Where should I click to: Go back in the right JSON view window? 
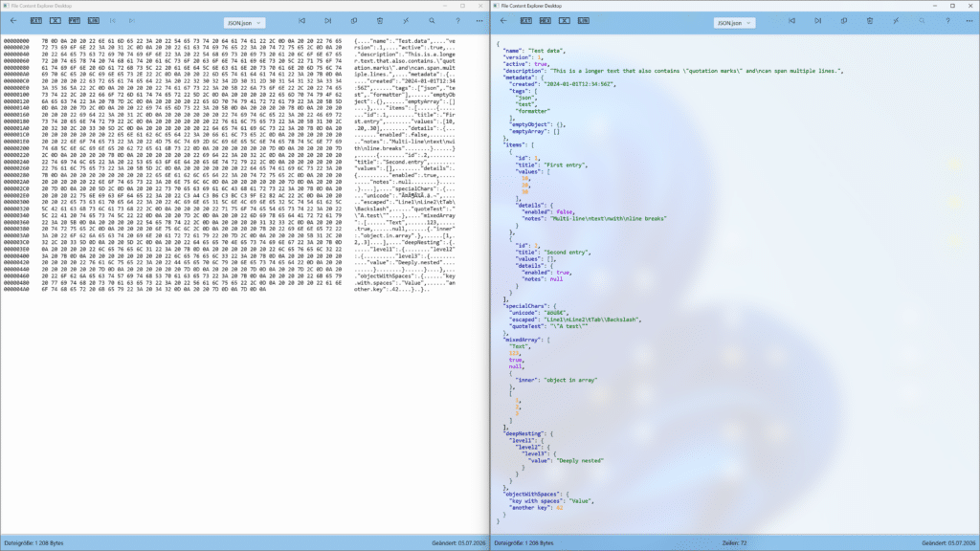pyautogui.click(x=503, y=21)
